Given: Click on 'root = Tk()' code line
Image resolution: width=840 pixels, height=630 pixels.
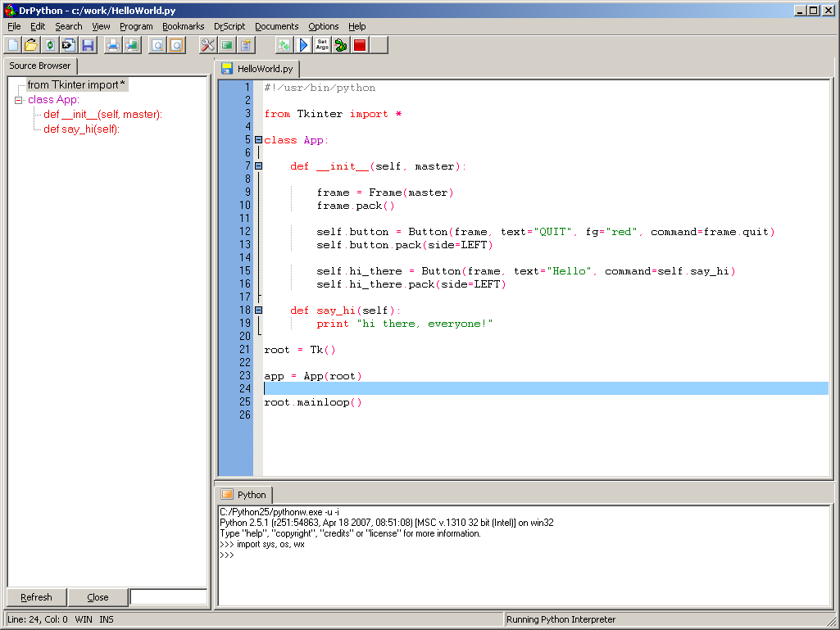Looking at the screenshot, I should [x=299, y=350].
